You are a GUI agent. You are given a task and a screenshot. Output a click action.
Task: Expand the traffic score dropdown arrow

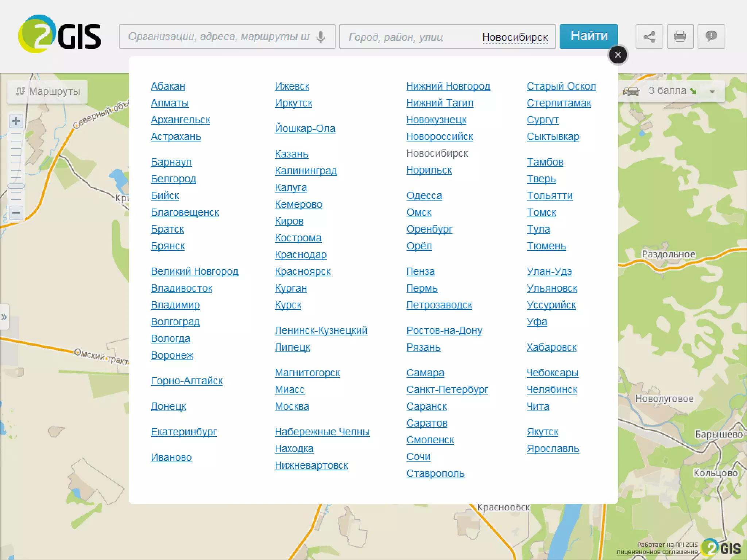(x=712, y=92)
